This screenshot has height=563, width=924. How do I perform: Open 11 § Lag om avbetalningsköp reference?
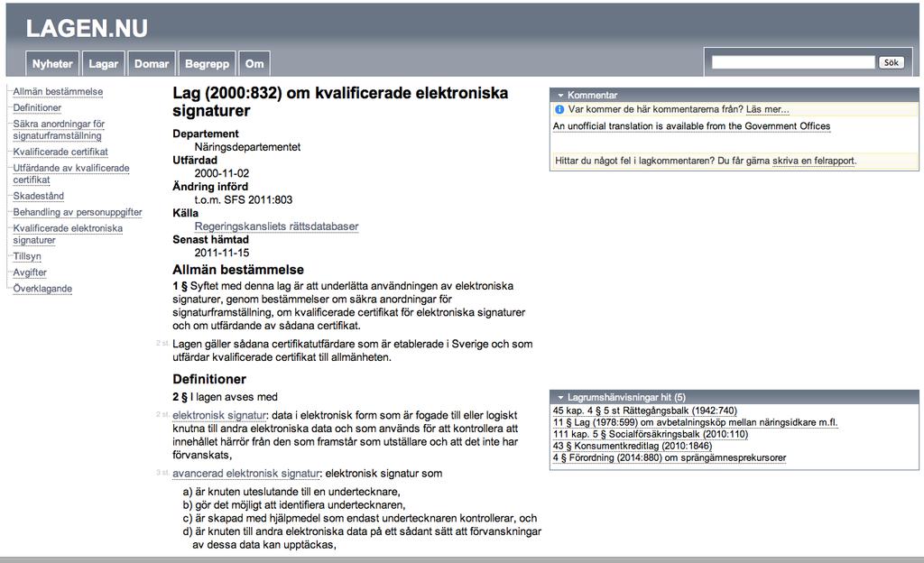click(695, 422)
